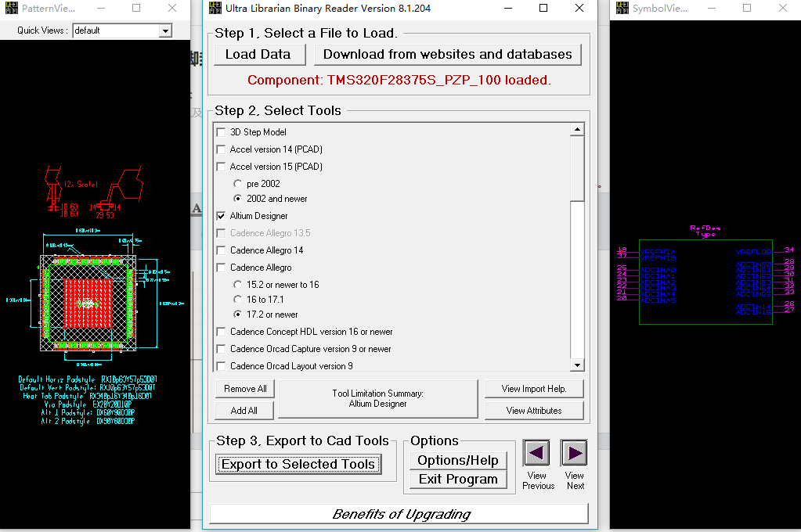This screenshot has height=532, width=801.
Task: Maximize the PatternViewer window
Action: tap(136, 8)
